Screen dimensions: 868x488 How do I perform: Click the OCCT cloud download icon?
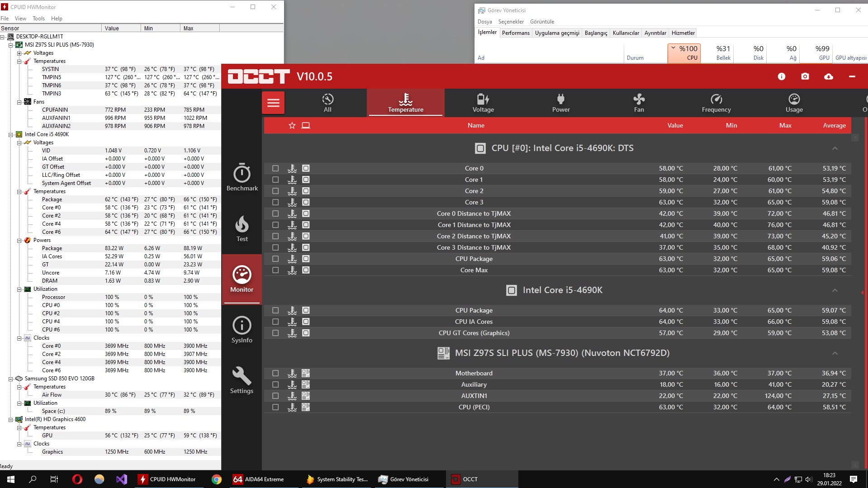[829, 76]
